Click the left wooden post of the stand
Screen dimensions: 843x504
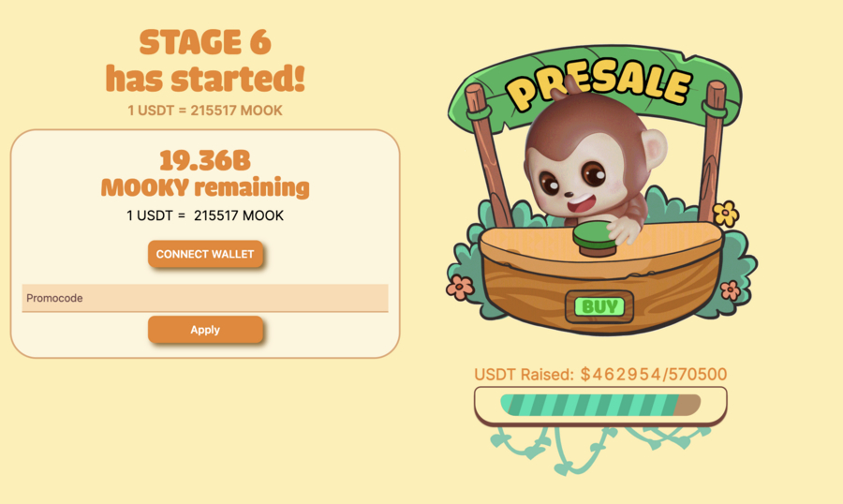(489, 156)
